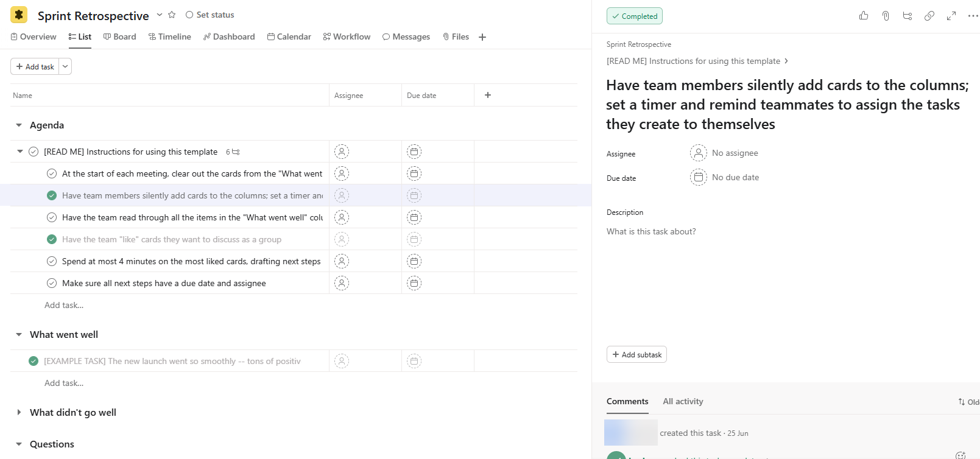Viewport: 980px width, 459px height.
Task: Collapse the READ ME task subtasks
Action: (x=20, y=152)
